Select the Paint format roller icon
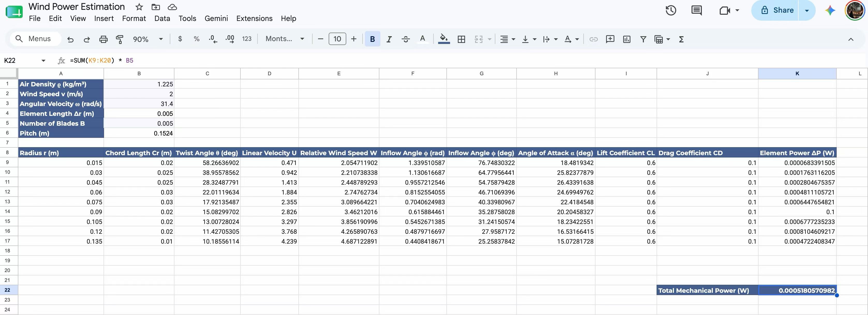Image resolution: width=868 pixels, height=315 pixels. coord(120,39)
